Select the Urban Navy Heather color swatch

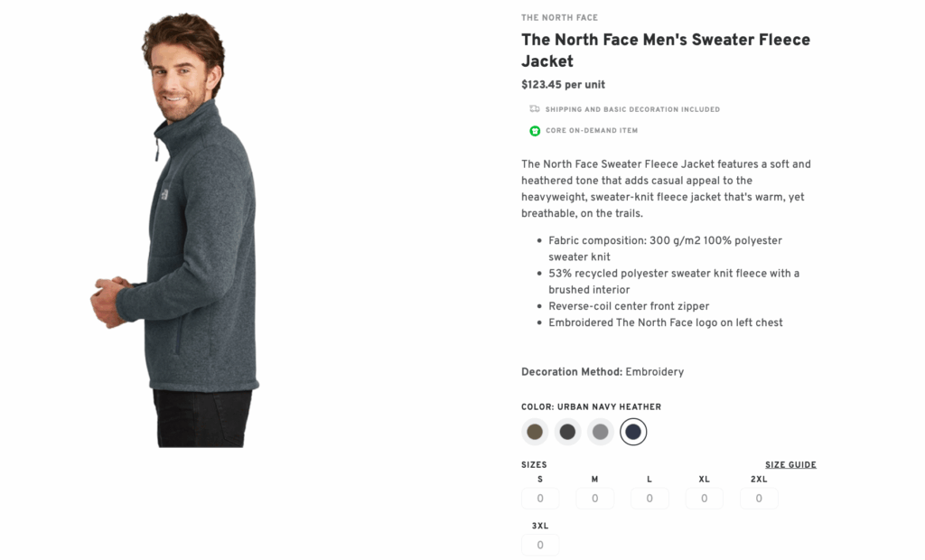point(633,432)
